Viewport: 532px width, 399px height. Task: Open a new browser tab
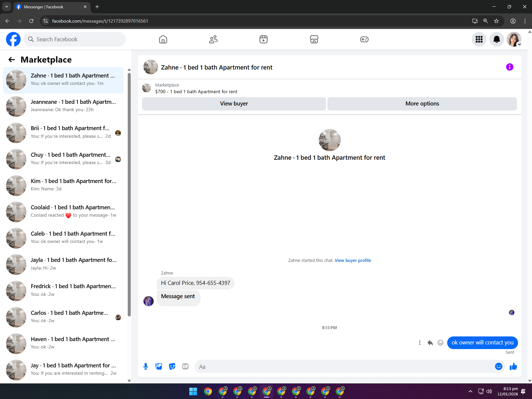pos(97,7)
